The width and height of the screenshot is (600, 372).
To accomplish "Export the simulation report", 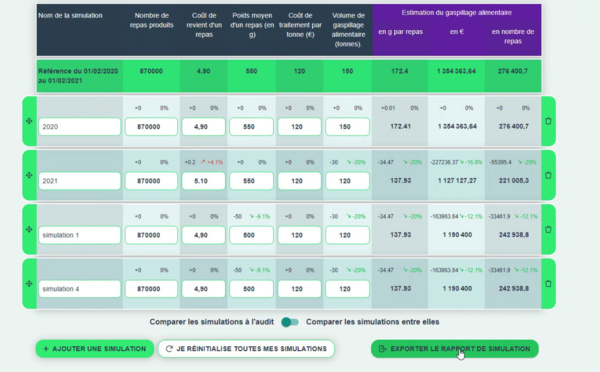I will click(455, 349).
